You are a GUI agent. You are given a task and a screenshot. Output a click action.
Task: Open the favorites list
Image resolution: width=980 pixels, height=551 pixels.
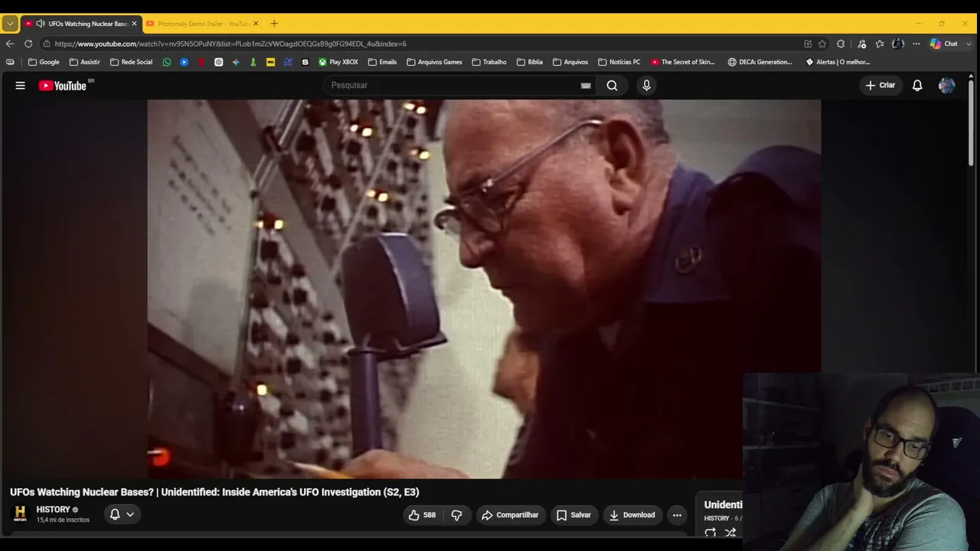tap(880, 44)
